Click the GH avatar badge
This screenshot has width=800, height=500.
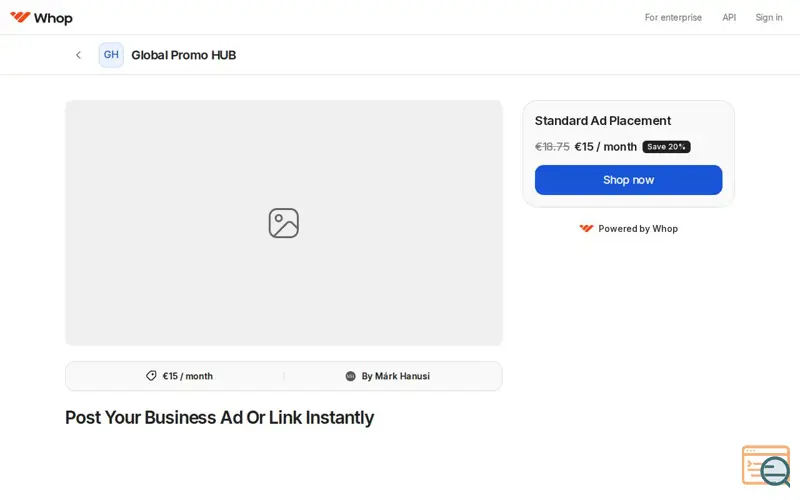111,55
